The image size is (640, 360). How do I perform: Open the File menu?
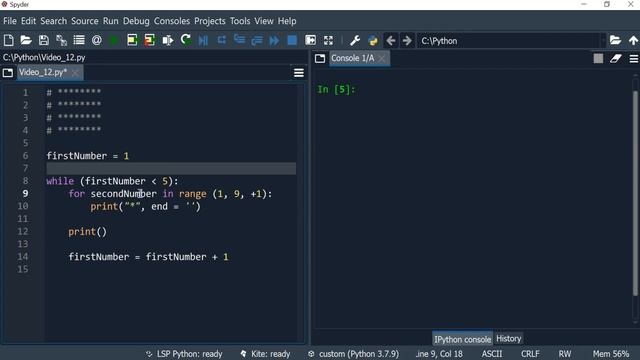click(x=10, y=21)
